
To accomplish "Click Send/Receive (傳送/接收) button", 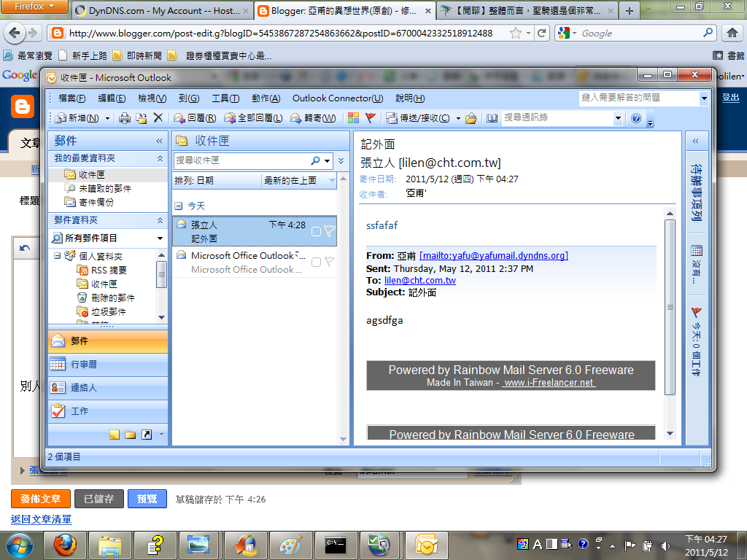I will click(x=418, y=118).
